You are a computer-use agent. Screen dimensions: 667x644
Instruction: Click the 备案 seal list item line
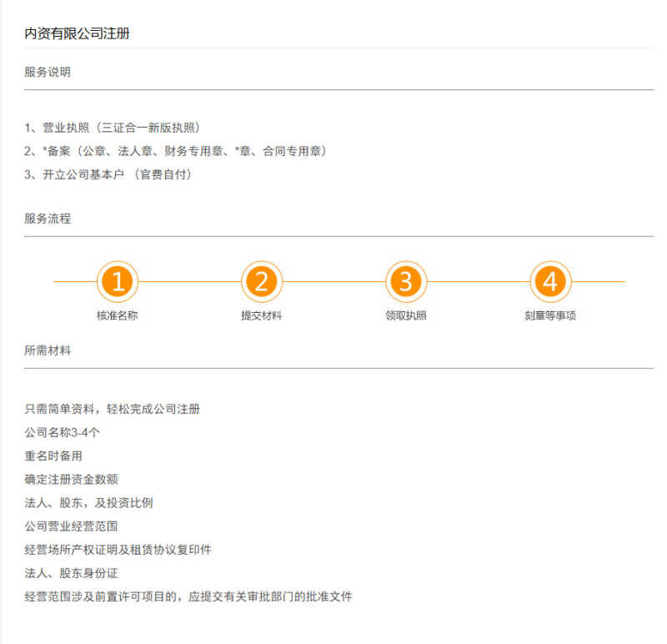(175, 151)
